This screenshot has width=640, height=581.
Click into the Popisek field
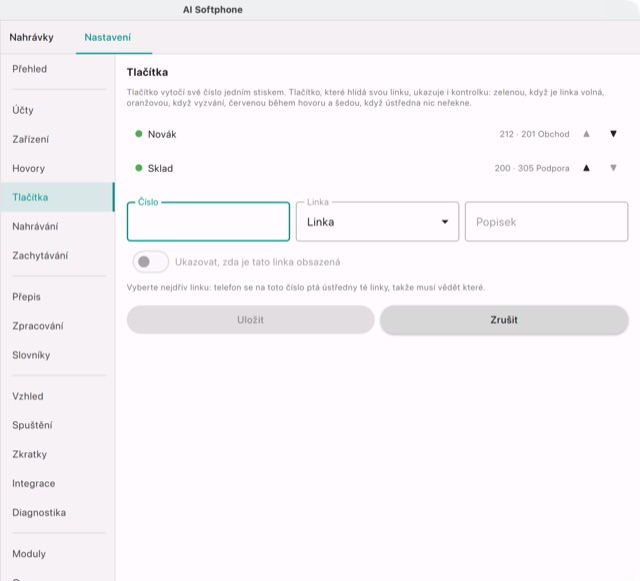pyautogui.click(x=546, y=222)
